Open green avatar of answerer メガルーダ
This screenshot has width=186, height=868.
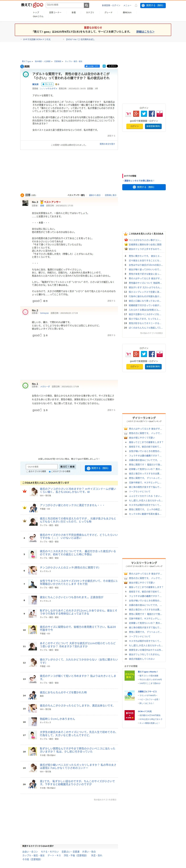tap(25, 386)
